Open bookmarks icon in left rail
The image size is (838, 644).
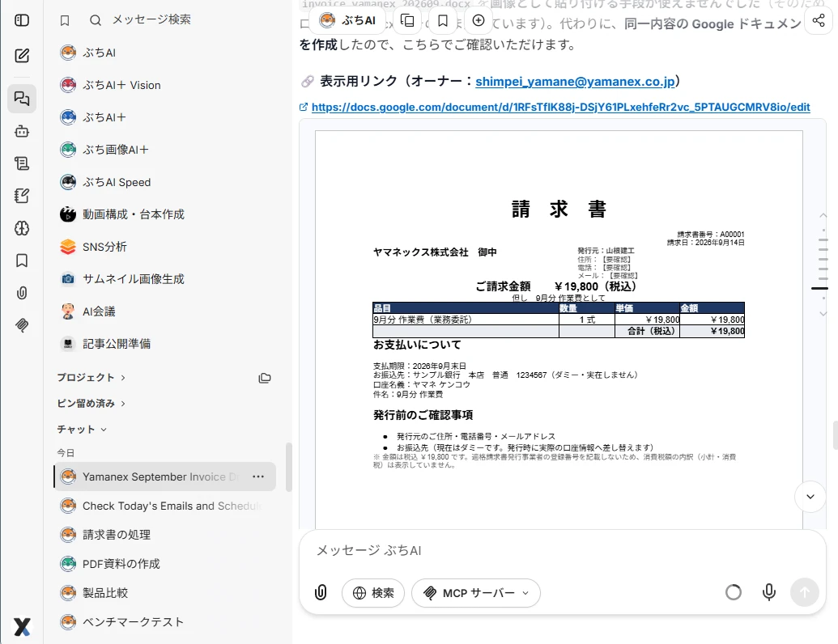point(22,261)
